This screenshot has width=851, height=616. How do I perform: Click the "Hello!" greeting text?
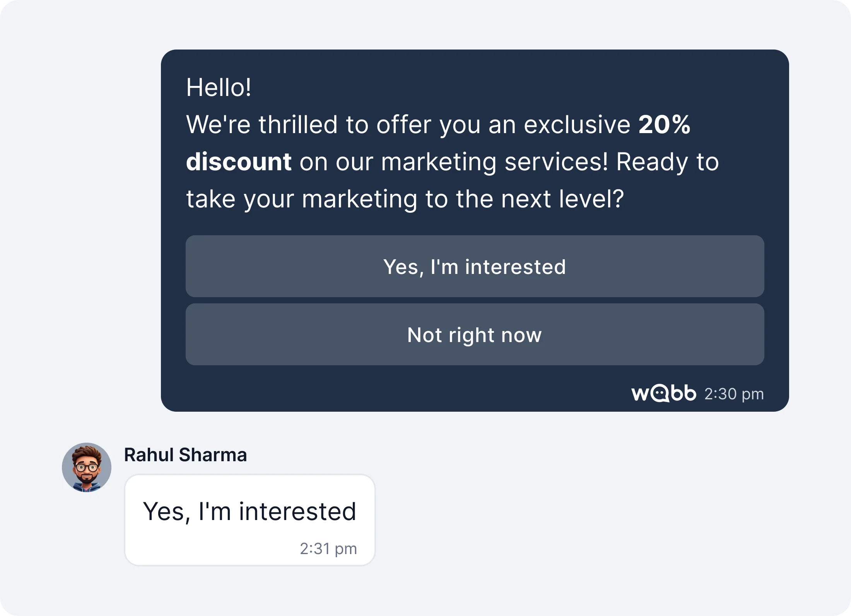point(219,87)
